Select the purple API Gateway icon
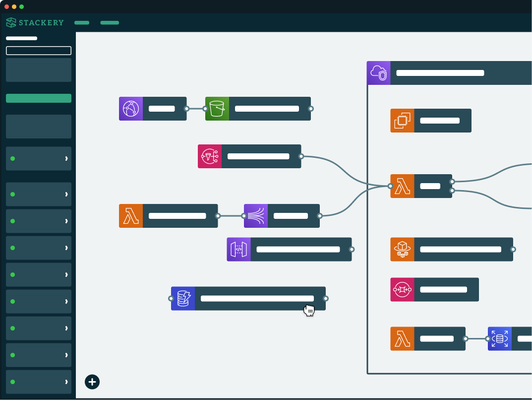Screen dimensions: 532x400 (x=239, y=250)
